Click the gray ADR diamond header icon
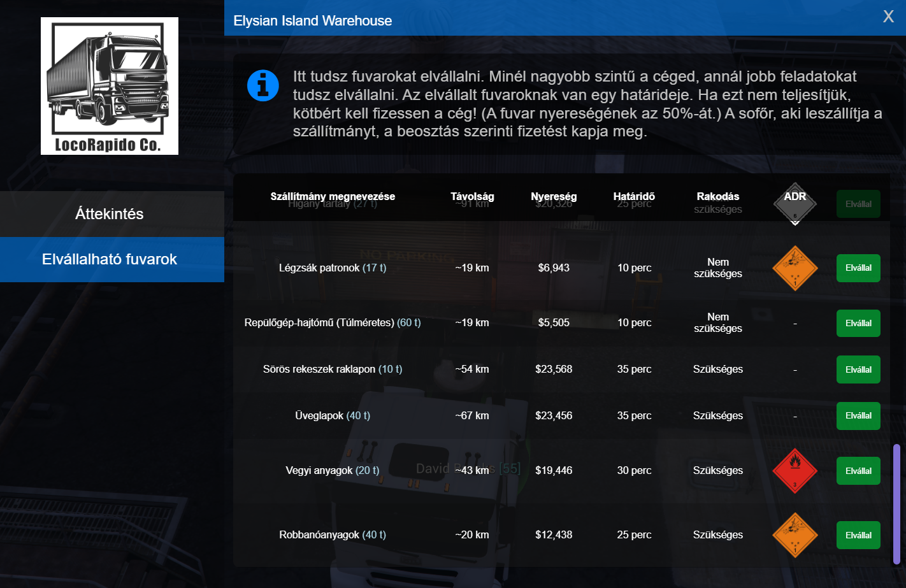Image resolution: width=906 pixels, height=588 pixels. click(795, 204)
